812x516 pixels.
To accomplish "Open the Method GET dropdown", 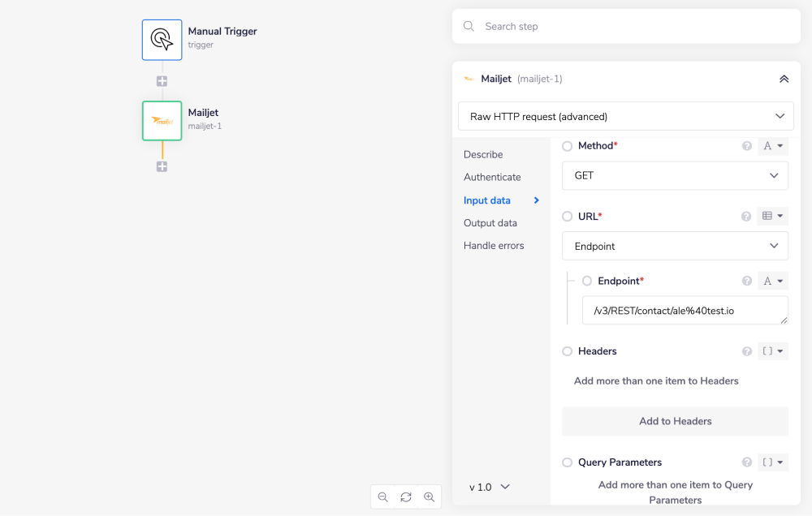I will [x=675, y=175].
